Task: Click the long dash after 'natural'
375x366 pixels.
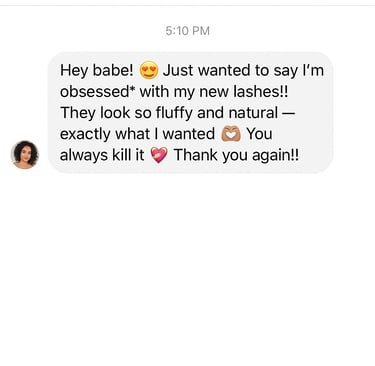Action: pos(288,113)
